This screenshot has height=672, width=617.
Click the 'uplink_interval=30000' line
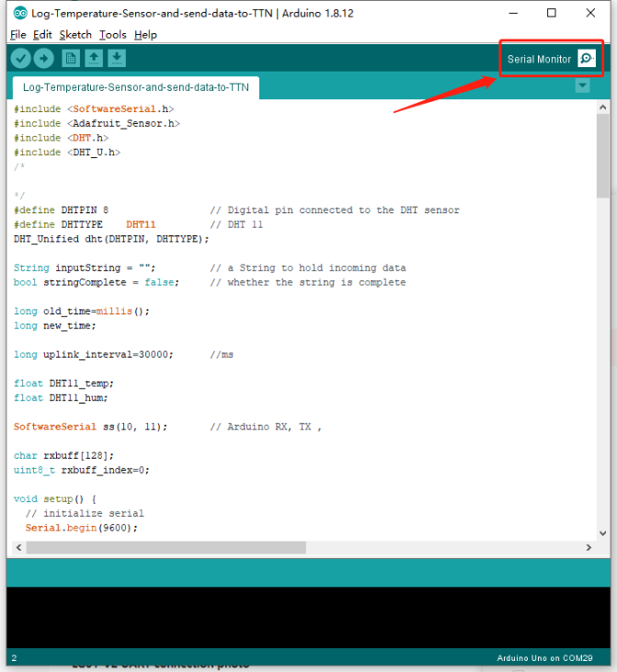[x=94, y=355]
